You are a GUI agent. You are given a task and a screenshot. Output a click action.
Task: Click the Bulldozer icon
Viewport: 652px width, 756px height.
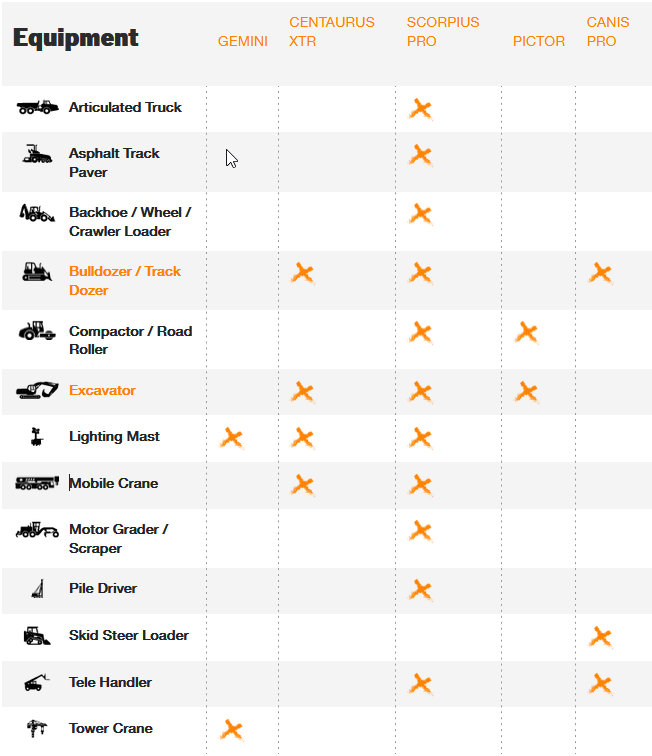pyautogui.click(x=37, y=271)
